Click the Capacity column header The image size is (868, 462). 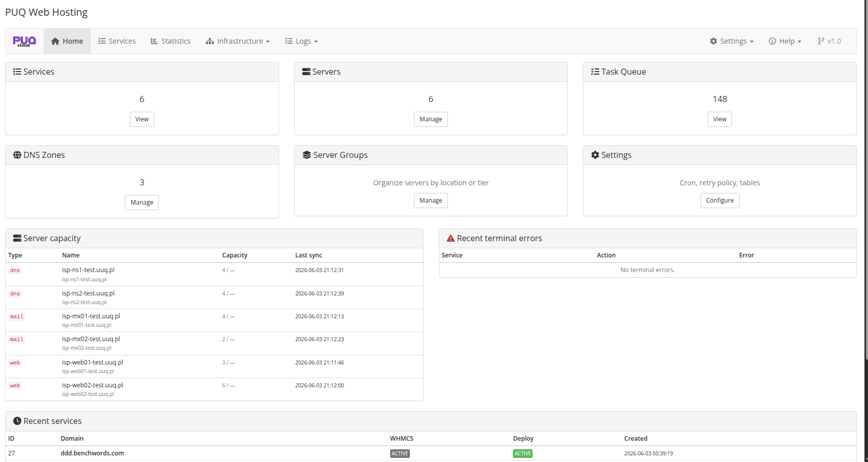point(235,255)
